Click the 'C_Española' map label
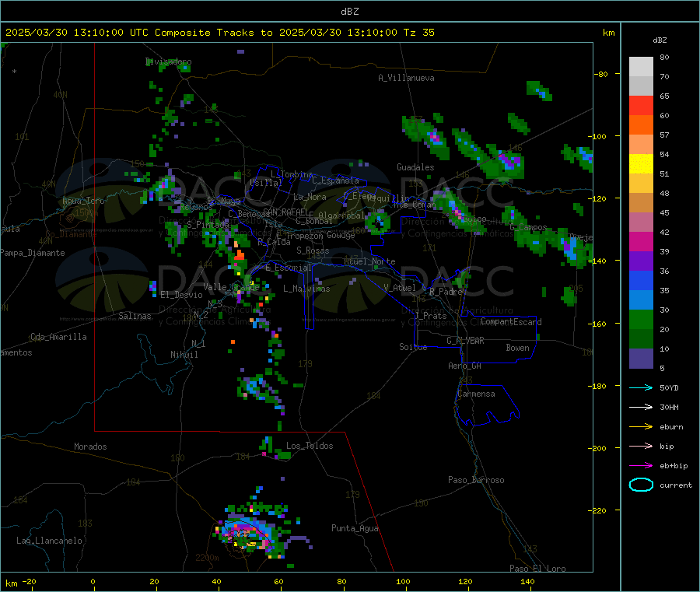 point(335,180)
